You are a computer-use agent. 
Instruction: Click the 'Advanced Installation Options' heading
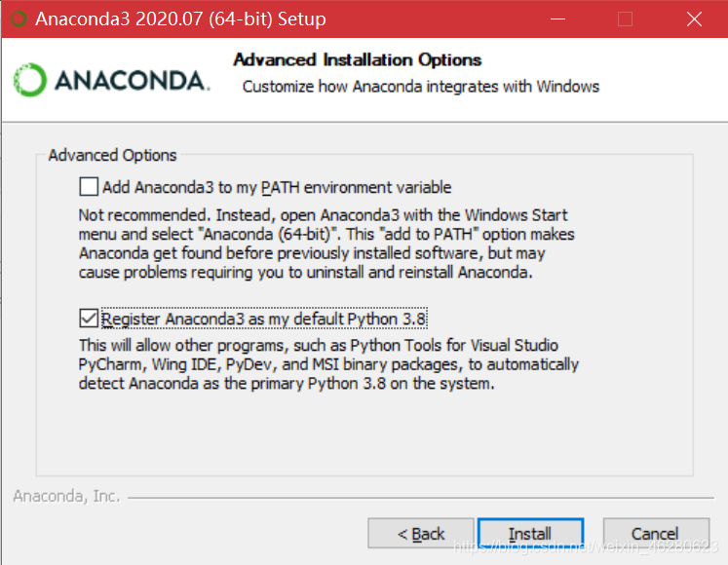(358, 59)
